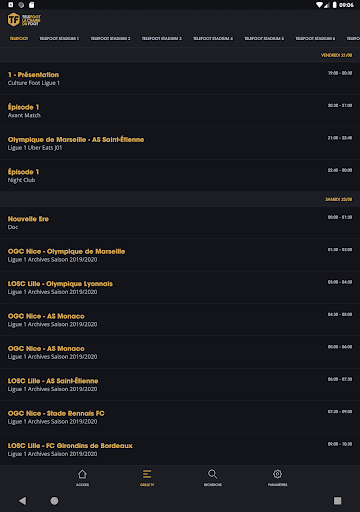
Task: Open the Accueil home icon
Action: [82, 478]
